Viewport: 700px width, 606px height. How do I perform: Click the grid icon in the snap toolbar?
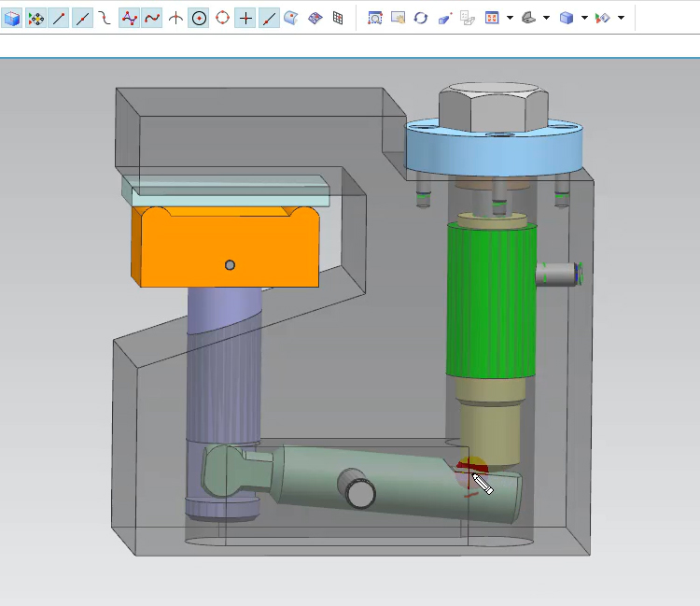[x=338, y=18]
